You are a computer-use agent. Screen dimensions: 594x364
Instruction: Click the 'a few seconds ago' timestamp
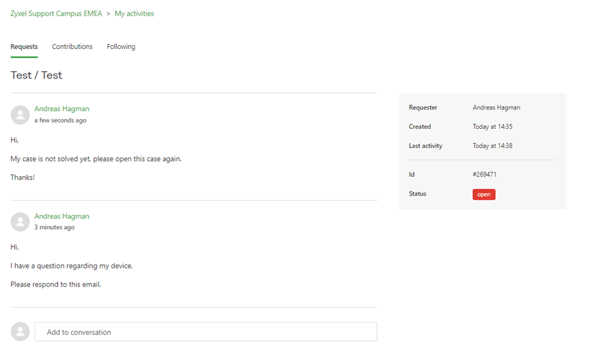[x=60, y=121]
